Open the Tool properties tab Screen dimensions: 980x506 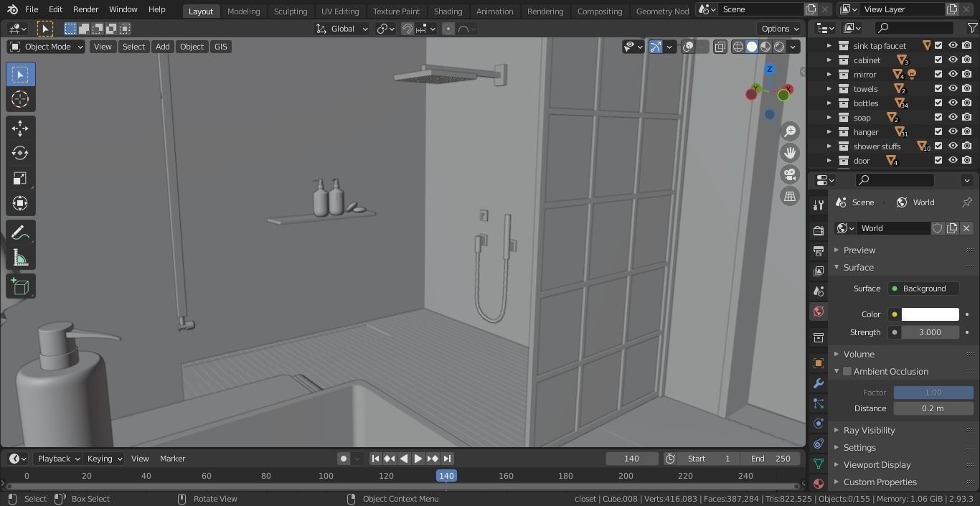click(x=818, y=205)
